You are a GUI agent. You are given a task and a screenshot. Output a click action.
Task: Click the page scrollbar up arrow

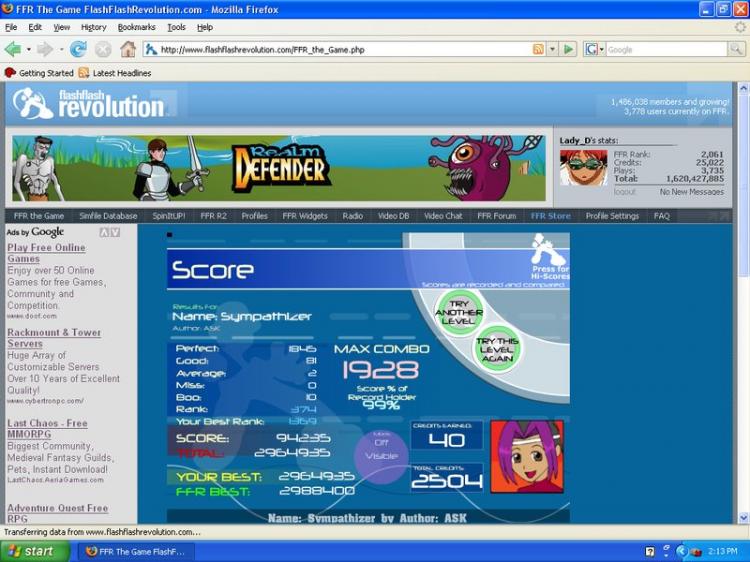743,88
